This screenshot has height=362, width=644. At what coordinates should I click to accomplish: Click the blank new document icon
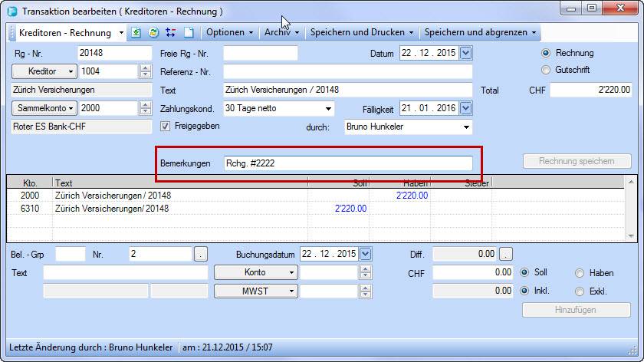point(188,33)
